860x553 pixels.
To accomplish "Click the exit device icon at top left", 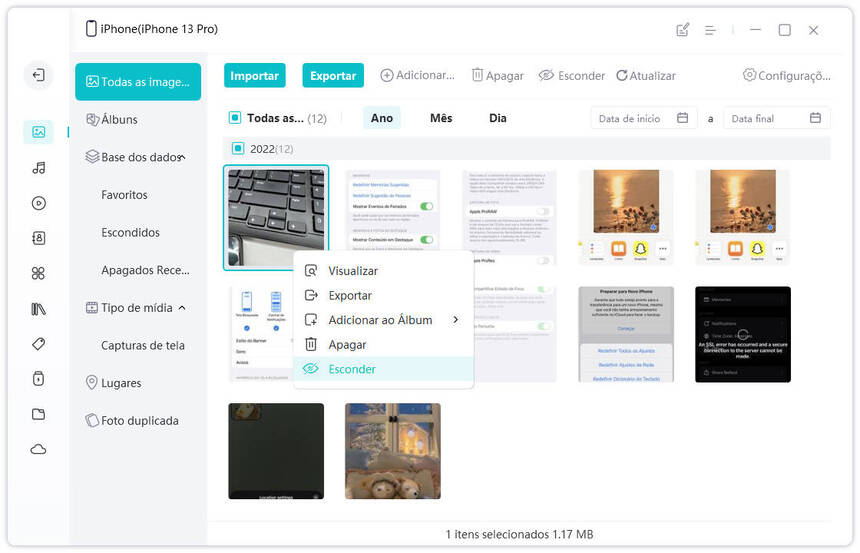I will coord(38,75).
